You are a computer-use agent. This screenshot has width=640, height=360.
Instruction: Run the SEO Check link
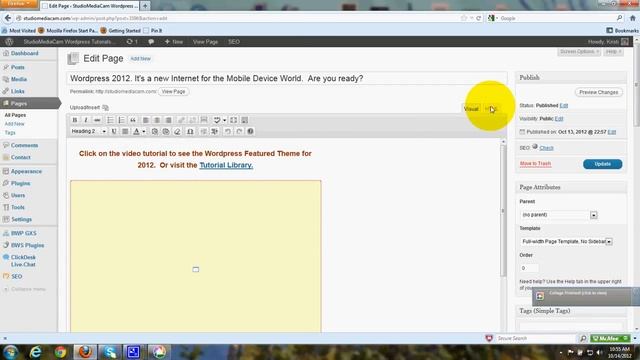(546, 148)
